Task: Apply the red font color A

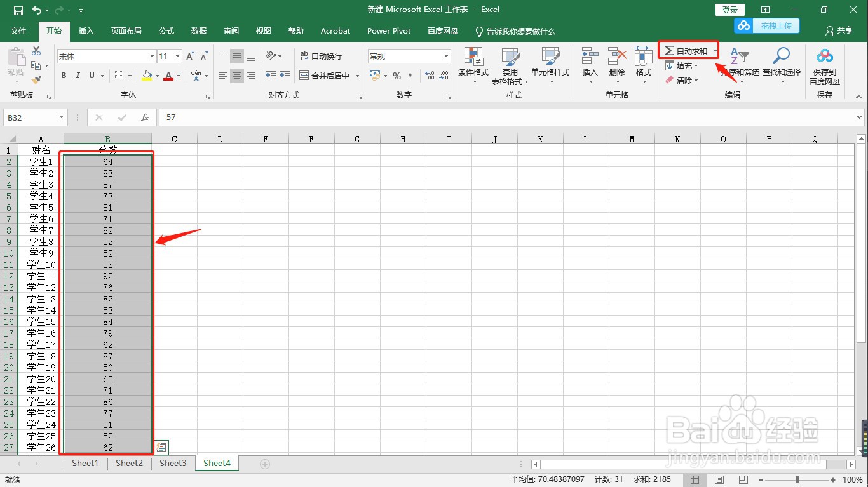Action: [168, 76]
